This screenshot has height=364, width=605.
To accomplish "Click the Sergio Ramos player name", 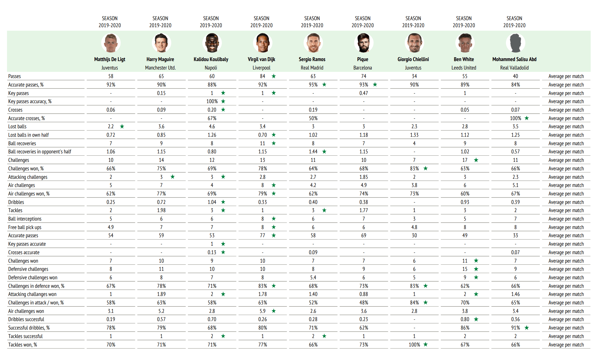I will tap(312, 59).
